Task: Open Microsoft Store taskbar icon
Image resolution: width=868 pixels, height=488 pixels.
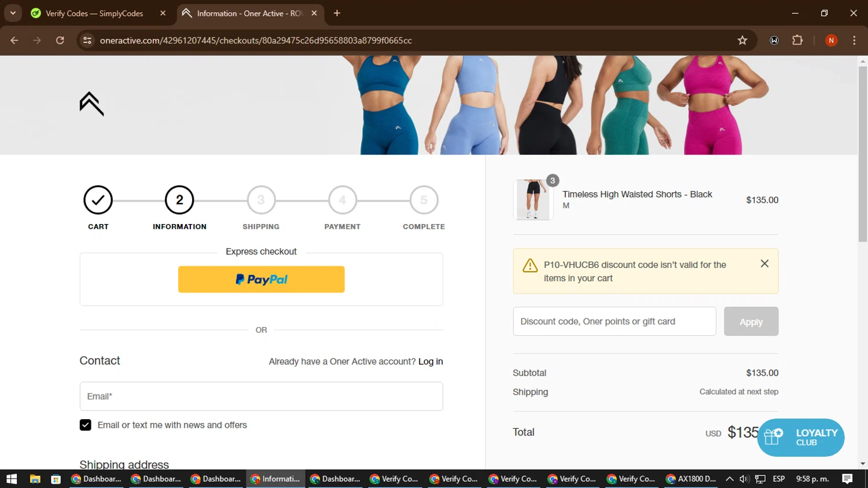Action: (x=56, y=479)
